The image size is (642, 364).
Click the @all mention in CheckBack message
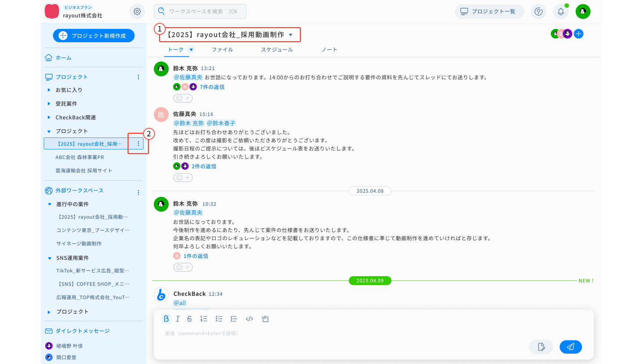(x=180, y=303)
